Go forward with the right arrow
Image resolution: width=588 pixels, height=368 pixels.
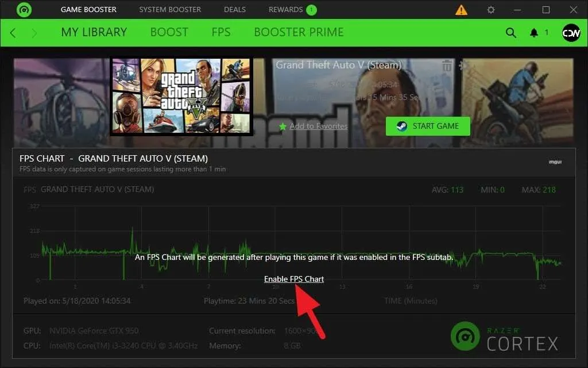tap(34, 33)
